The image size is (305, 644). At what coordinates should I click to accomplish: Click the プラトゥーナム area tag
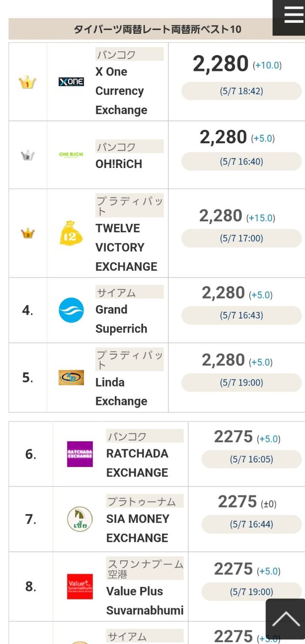[x=141, y=501]
